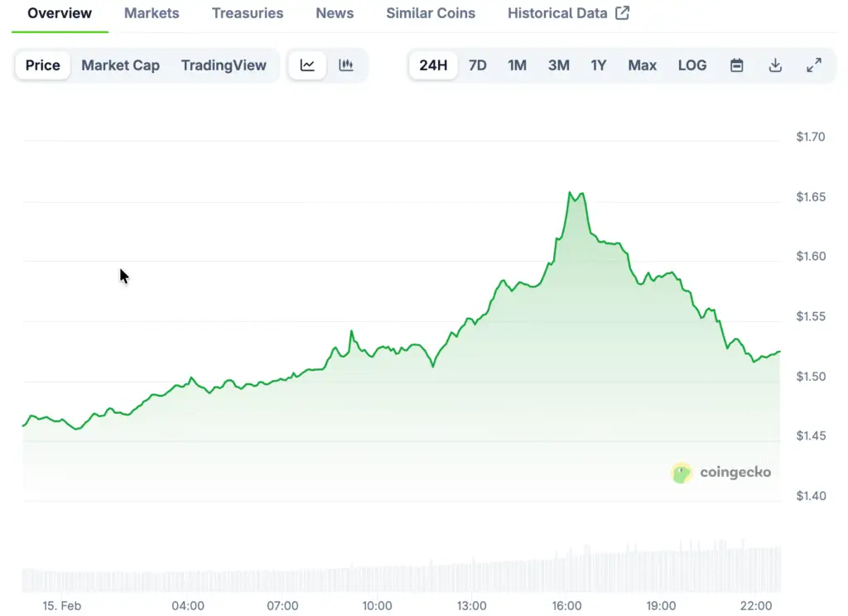This screenshot has width=848, height=616.
Task: Expand chart to fullscreen
Action: click(x=814, y=65)
